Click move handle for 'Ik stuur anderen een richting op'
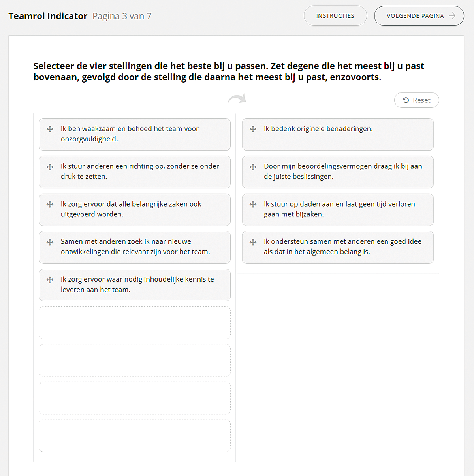Viewport: 474px width, 476px height. (50, 167)
